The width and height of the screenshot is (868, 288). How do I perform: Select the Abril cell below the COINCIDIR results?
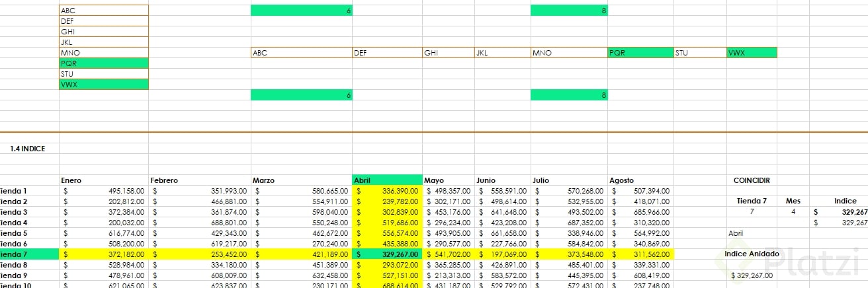752,233
